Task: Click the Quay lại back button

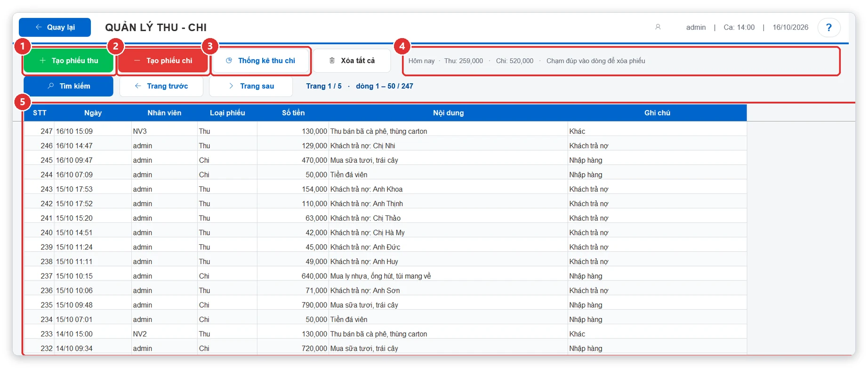Action: 55,27
